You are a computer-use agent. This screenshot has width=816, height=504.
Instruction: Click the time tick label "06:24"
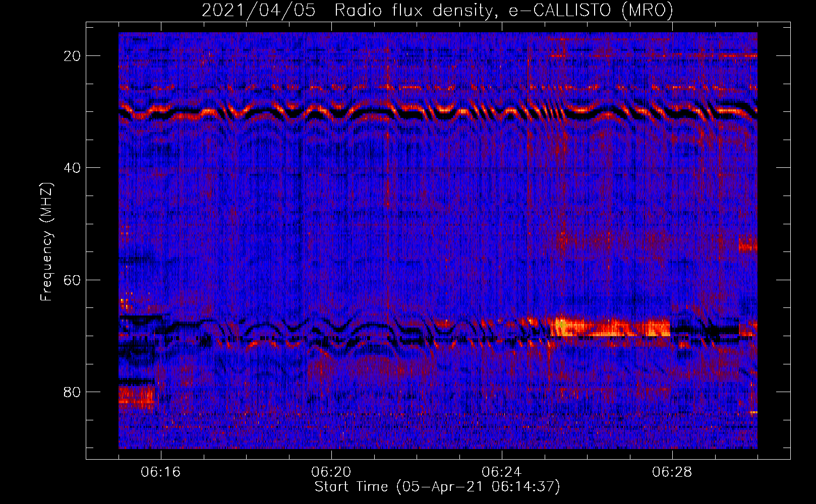(502, 472)
